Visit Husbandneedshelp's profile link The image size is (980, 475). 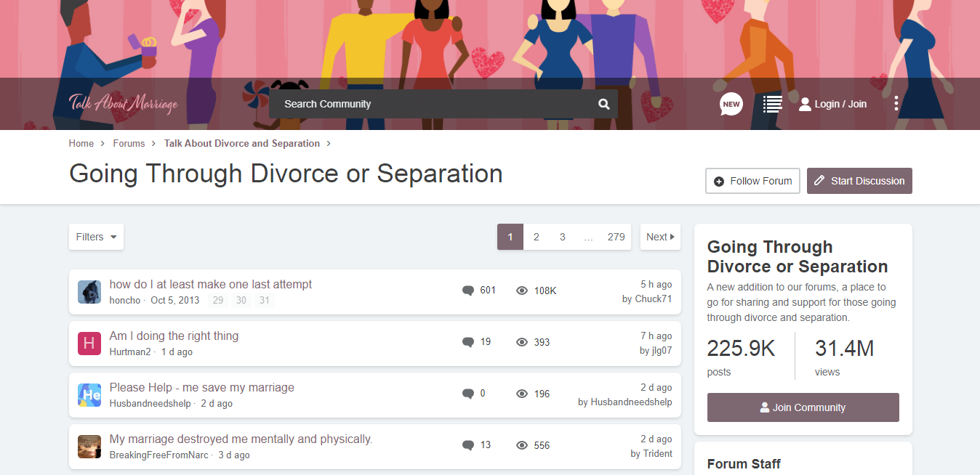(x=150, y=403)
